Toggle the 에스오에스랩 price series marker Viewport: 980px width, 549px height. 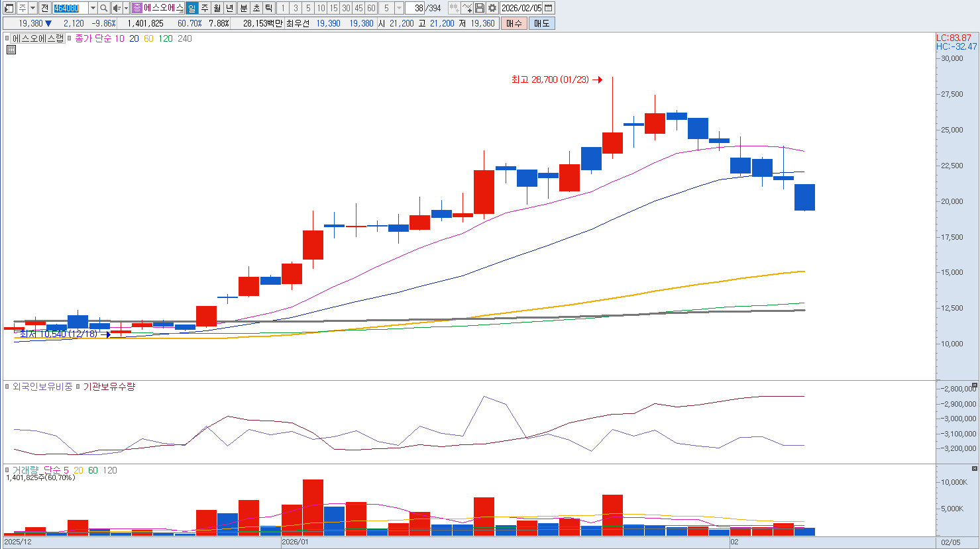click(8, 38)
